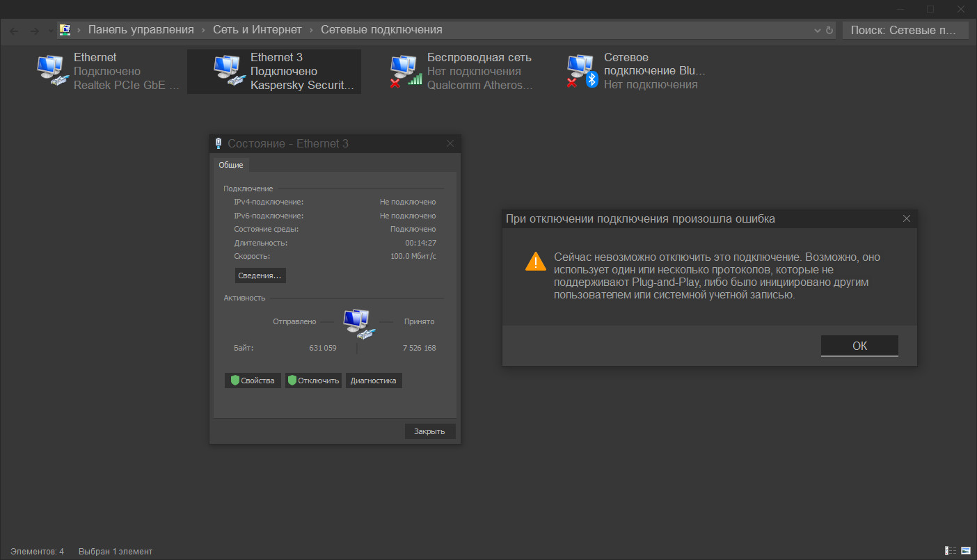Click the Отправлено label
Screen dimensions: 977x560
pos(294,321)
